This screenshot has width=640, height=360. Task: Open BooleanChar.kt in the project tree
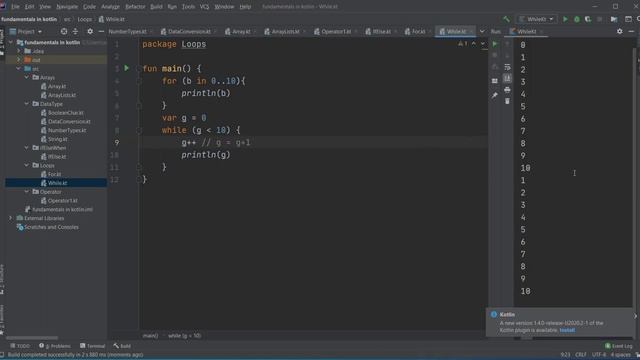[x=65, y=113]
